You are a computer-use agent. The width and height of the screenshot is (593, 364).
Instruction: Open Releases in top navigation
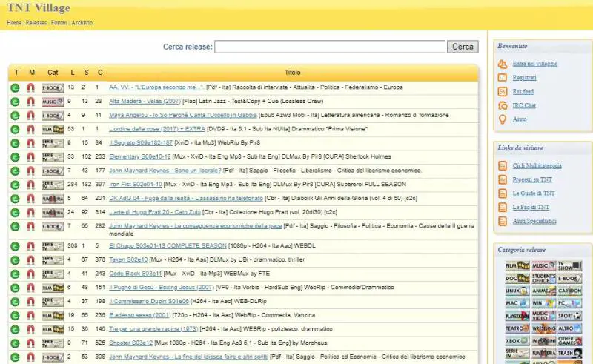pos(36,23)
